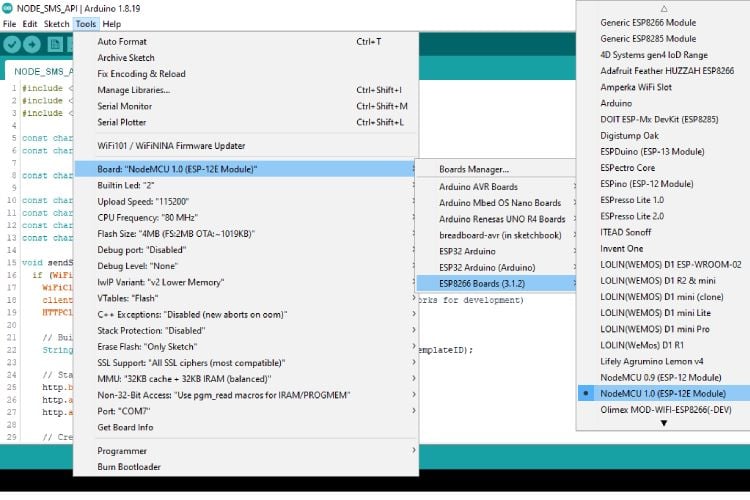Expand the VTables: "Flash" submenu
Image resolution: width=750 pixels, height=500 pixels.
pyautogui.click(x=246, y=298)
